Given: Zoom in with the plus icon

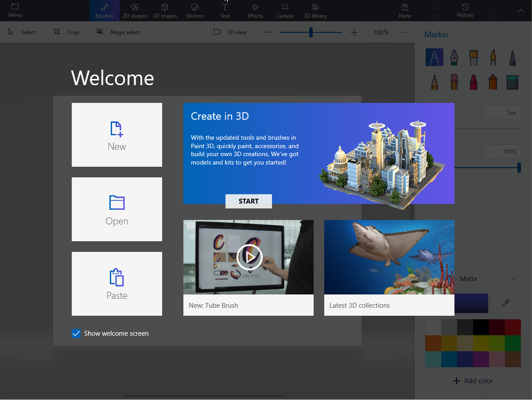Looking at the screenshot, I should pyautogui.click(x=354, y=32).
